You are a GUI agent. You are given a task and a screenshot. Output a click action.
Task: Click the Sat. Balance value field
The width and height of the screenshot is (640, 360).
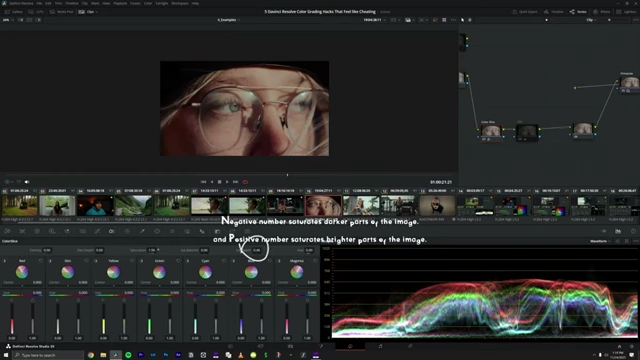click(x=204, y=250)
